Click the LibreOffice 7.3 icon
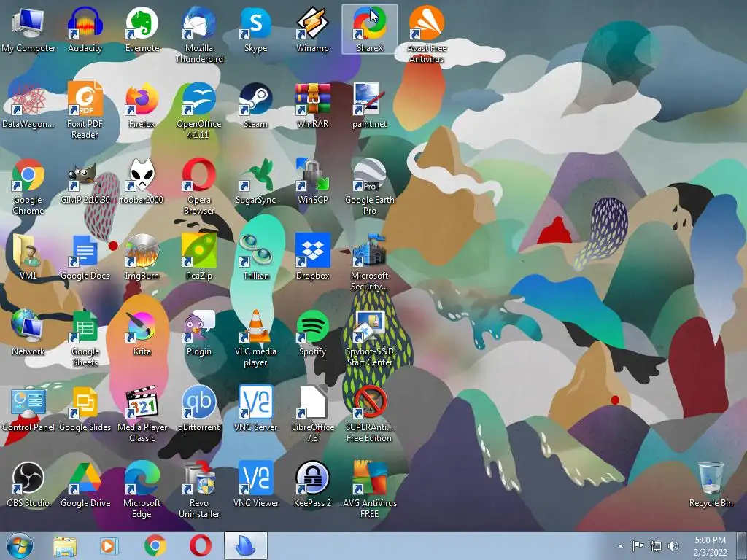The height and width of the screenshot is (560, 747). (x=312, y=414)
